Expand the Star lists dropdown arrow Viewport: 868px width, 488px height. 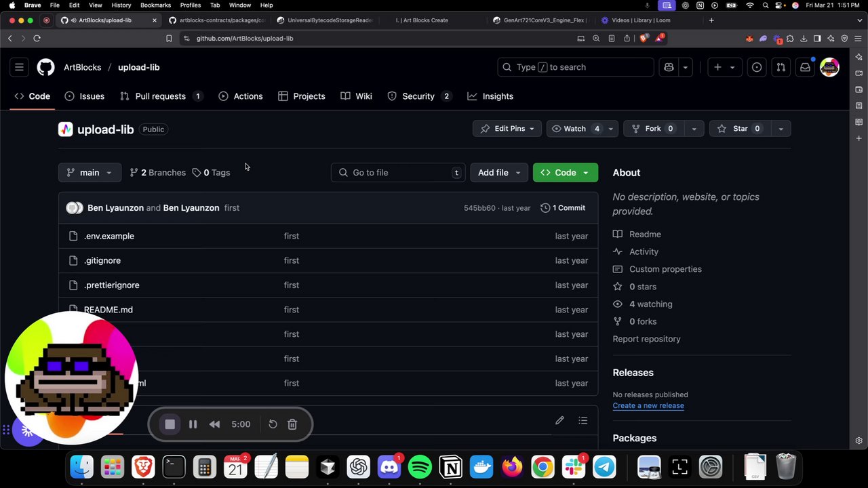(x=781, y=129)
